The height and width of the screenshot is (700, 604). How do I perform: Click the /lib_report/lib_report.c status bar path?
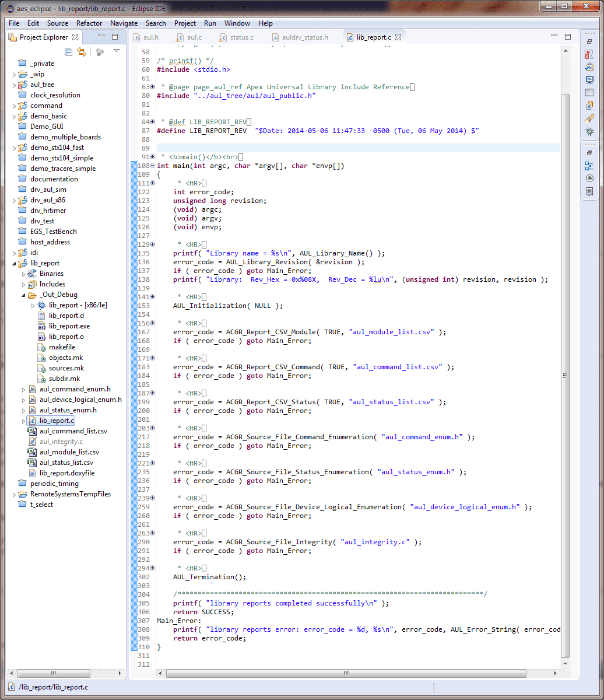tap(53, 687)
